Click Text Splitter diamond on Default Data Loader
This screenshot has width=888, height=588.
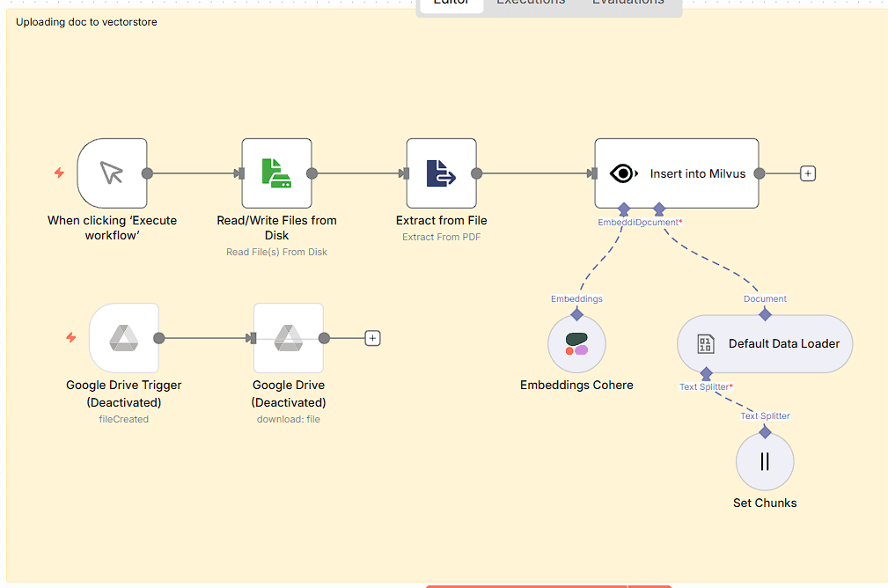pyautogui.click(x=706, y=373)
